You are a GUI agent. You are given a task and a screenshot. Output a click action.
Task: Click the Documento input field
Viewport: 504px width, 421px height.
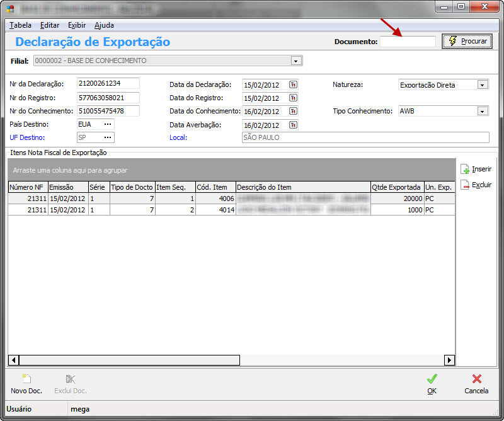click(x=408, y=42)
